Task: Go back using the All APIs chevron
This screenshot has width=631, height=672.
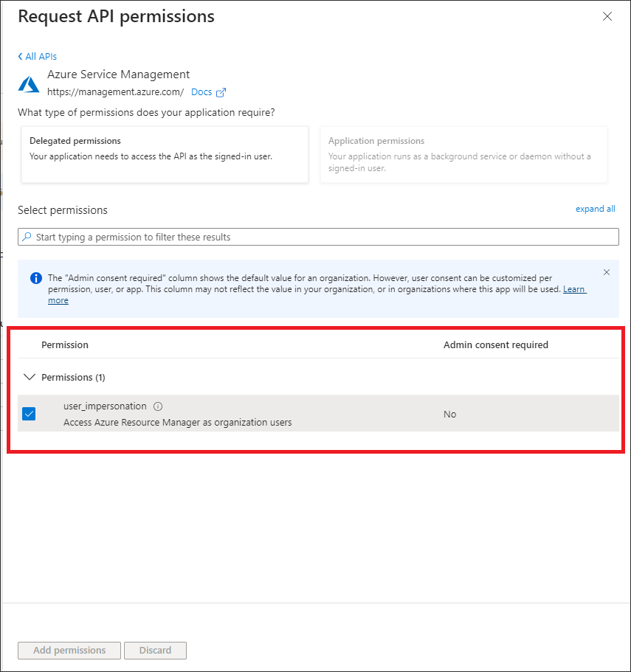Action: [x=21, y=57]
